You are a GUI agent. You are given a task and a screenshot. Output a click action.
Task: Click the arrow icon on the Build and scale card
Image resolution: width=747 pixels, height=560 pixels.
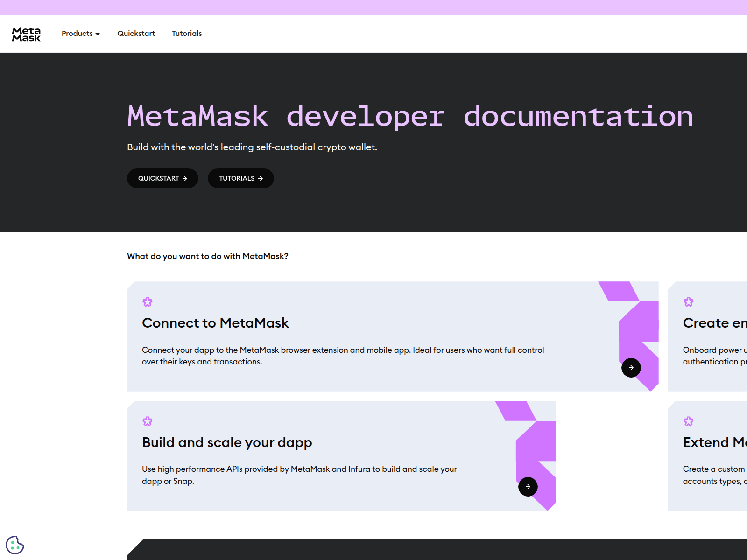tap(528, 486)
